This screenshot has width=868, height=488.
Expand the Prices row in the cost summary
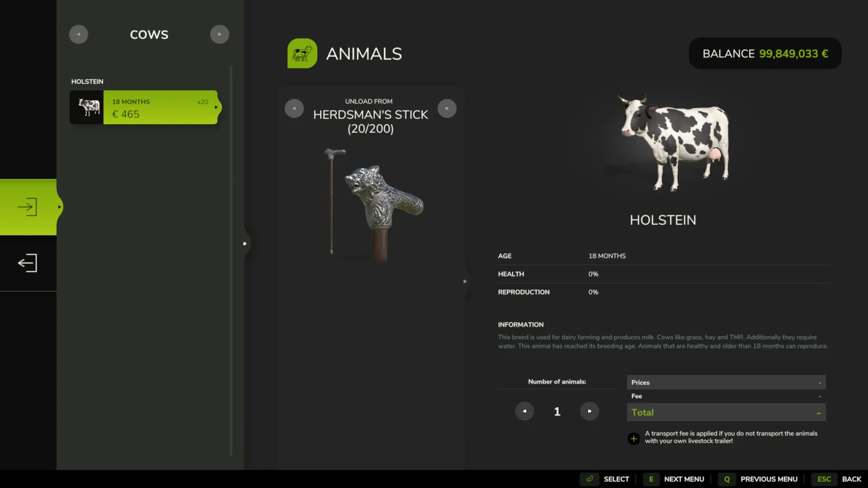click(725, 382)
